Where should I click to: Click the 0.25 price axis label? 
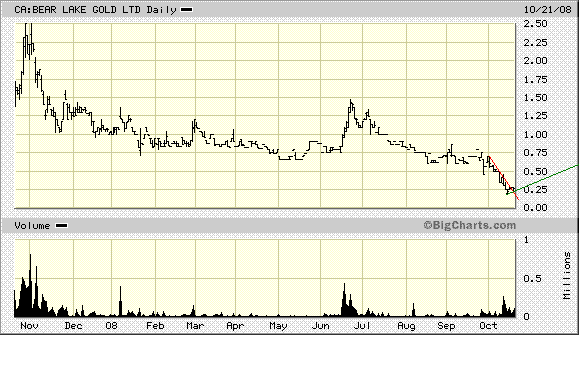click(535, 189)
